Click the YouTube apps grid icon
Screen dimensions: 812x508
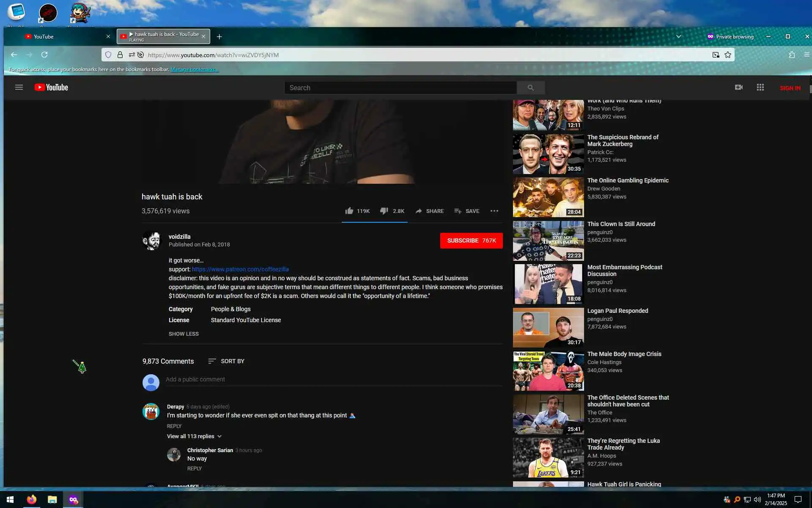click(x=760, y=88)
